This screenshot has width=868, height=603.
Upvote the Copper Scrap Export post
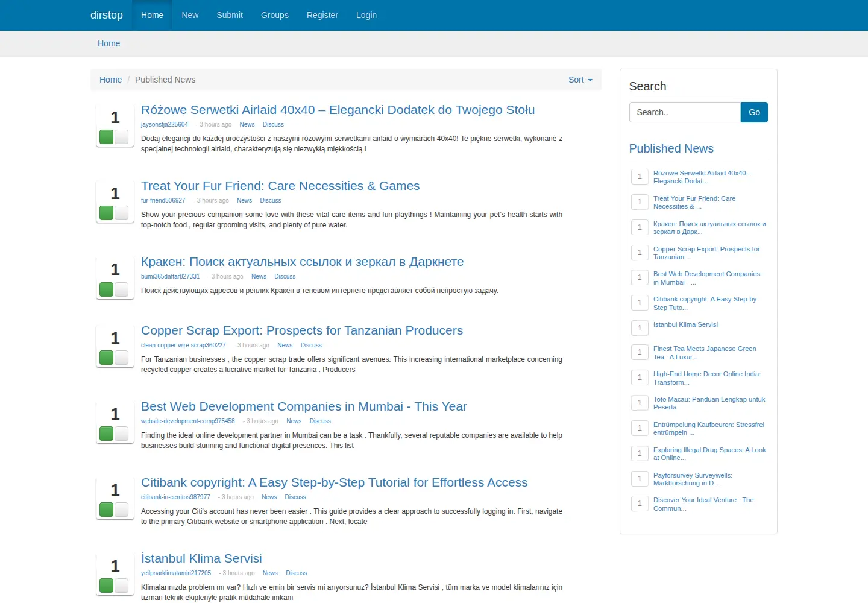(x=107, y=358)
